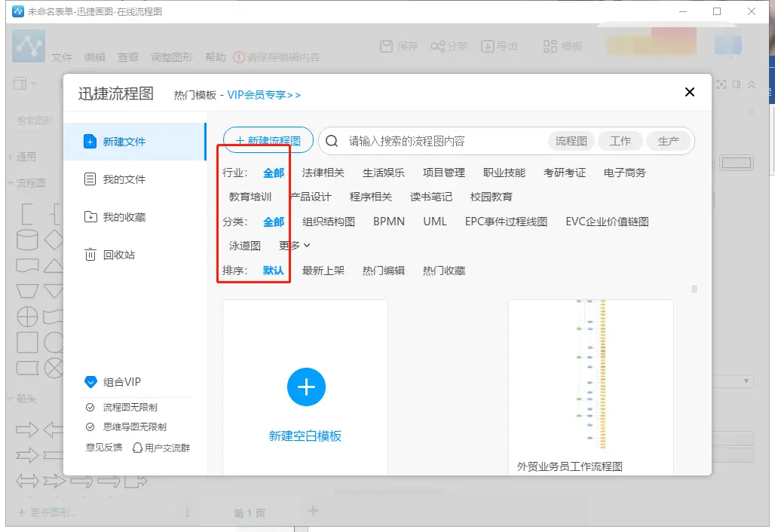Screen dimensions: 775x532
Task: Select the 工作 search tag
Action: point(620,141)
